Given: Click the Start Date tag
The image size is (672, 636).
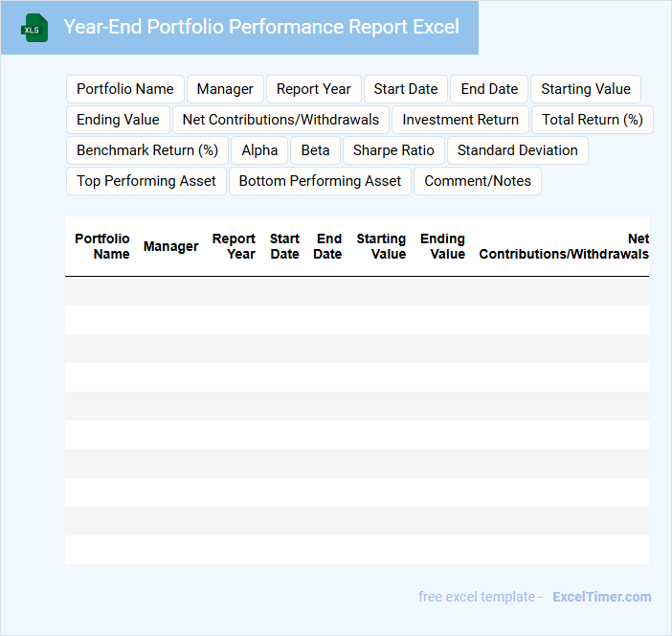Looking at the screenshot, I should pyautogui.click(x=406, y=89).
